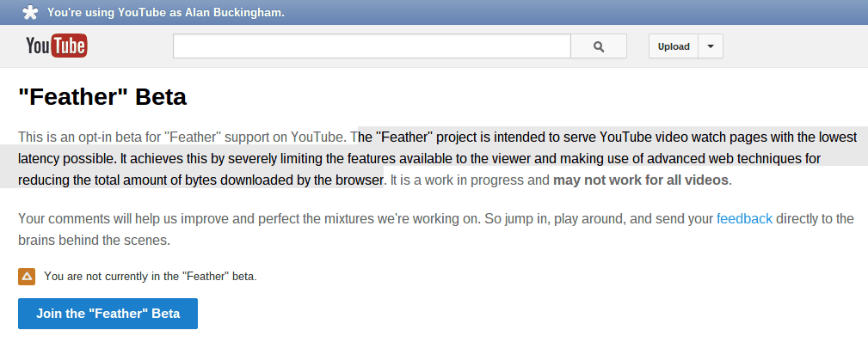Click the Upload button

(674, 46)
